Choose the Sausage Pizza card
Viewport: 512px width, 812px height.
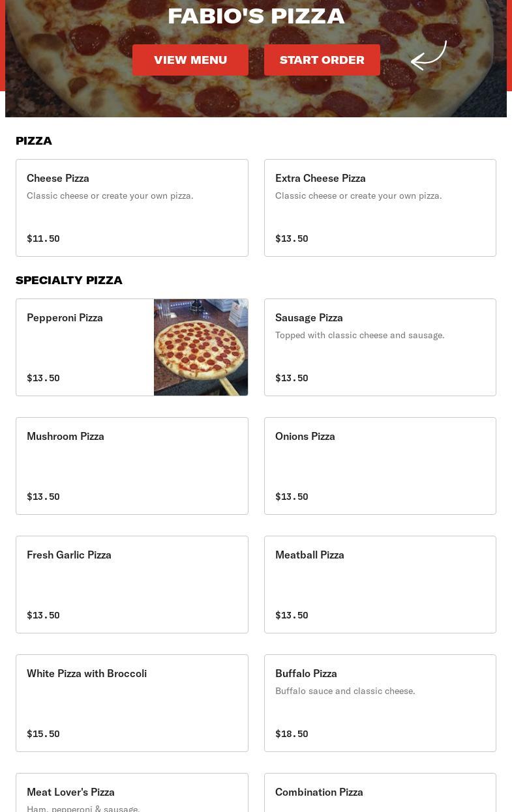click(380, 347)
